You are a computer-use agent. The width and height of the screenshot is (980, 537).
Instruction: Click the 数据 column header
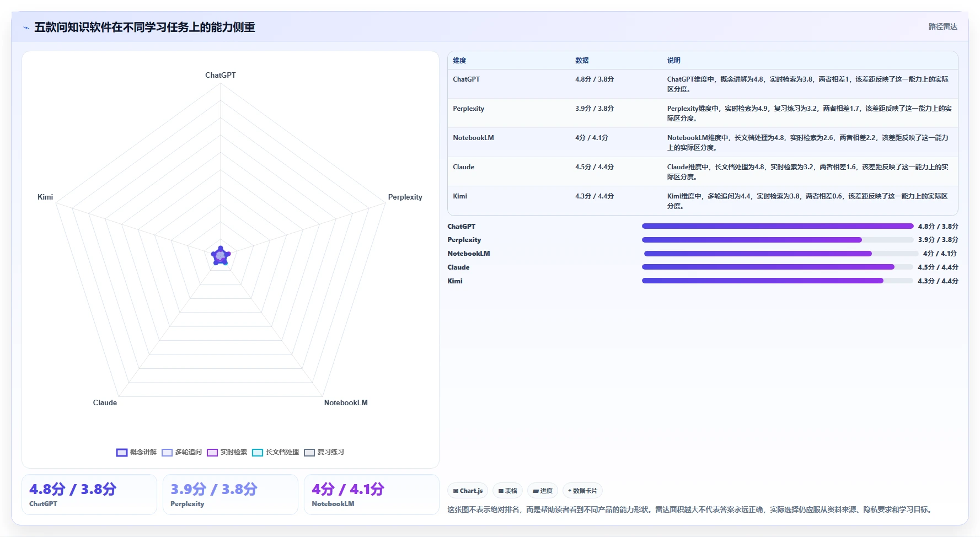tap(582, 61)
